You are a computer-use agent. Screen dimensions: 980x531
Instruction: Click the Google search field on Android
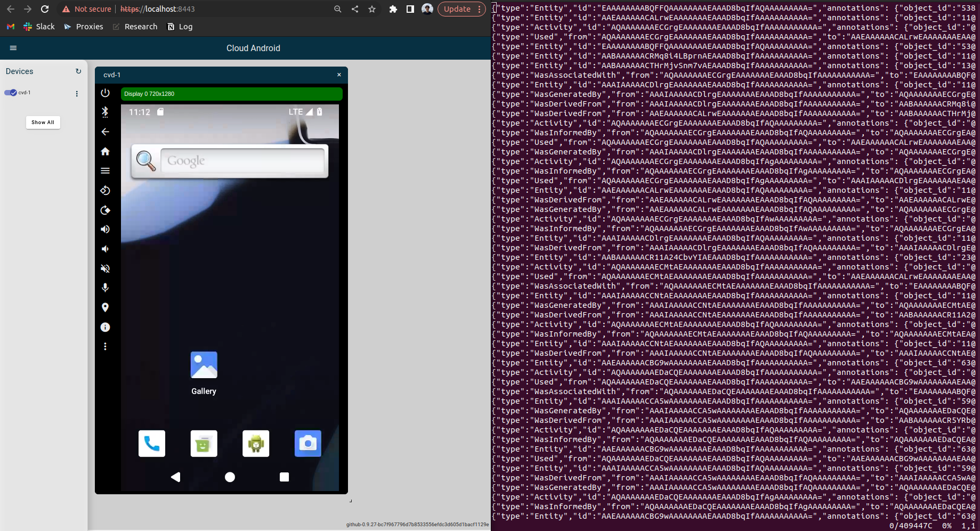[x=242, y=161]
